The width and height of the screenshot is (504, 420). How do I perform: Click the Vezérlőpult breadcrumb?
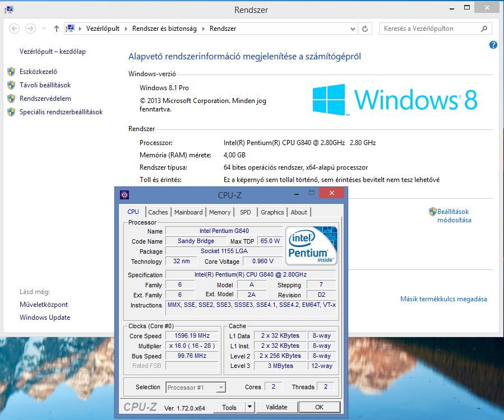[103, 29]
